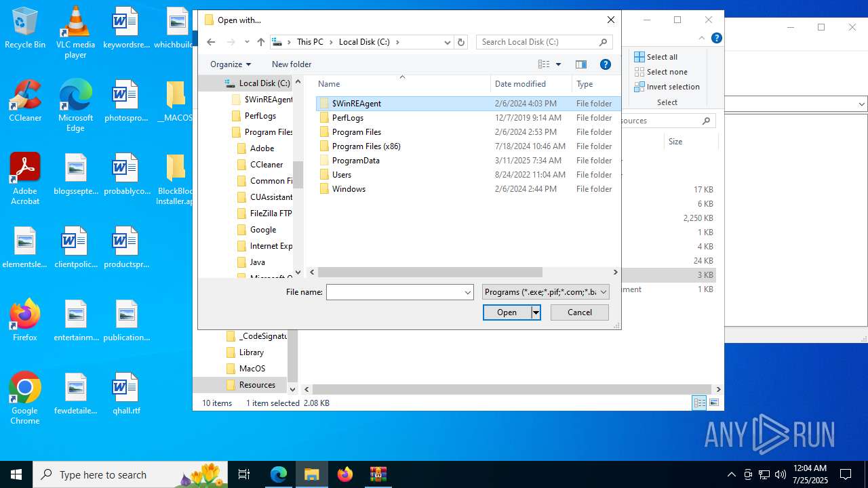Viewport: 868px width, 488px height.
Task: Expand the address bar history dropdown
Action: tap(447, 42)
